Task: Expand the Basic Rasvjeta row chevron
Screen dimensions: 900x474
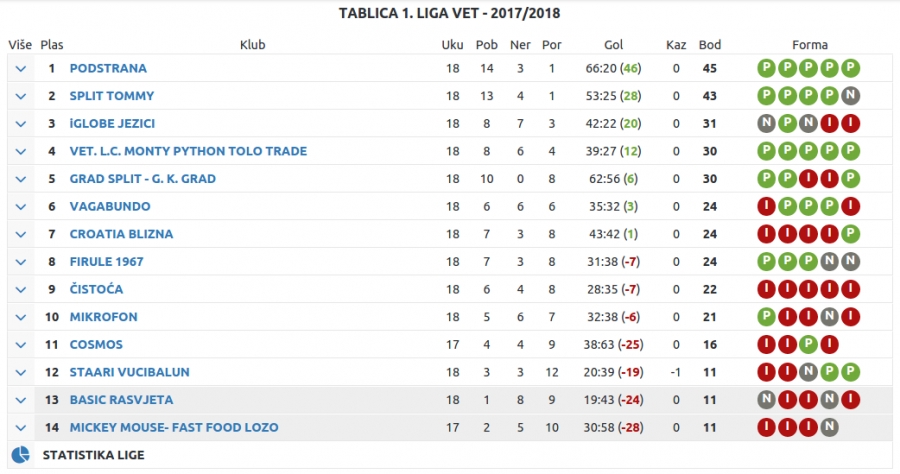Action: [21, 400]
